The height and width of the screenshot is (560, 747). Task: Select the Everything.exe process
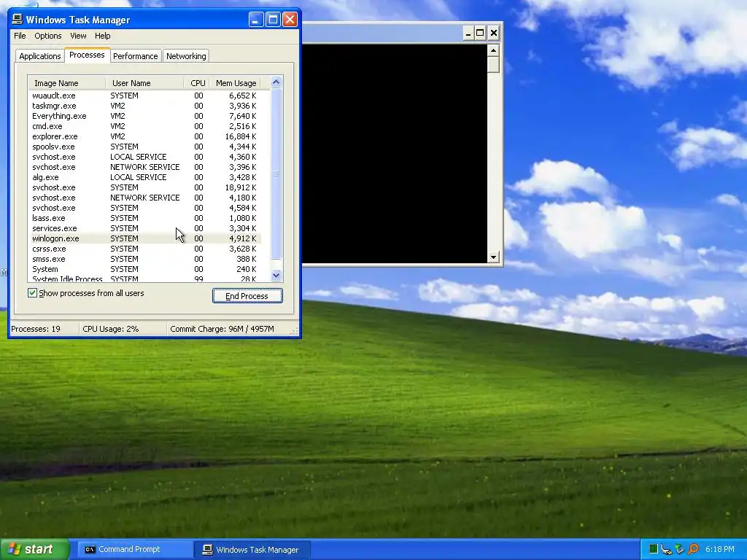[145, 116]
